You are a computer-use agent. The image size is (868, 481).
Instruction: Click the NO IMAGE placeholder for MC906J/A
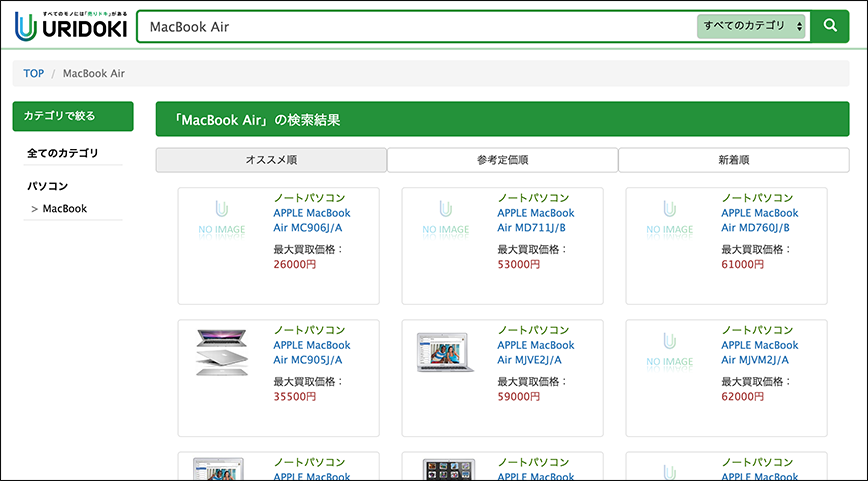point(222,219)
